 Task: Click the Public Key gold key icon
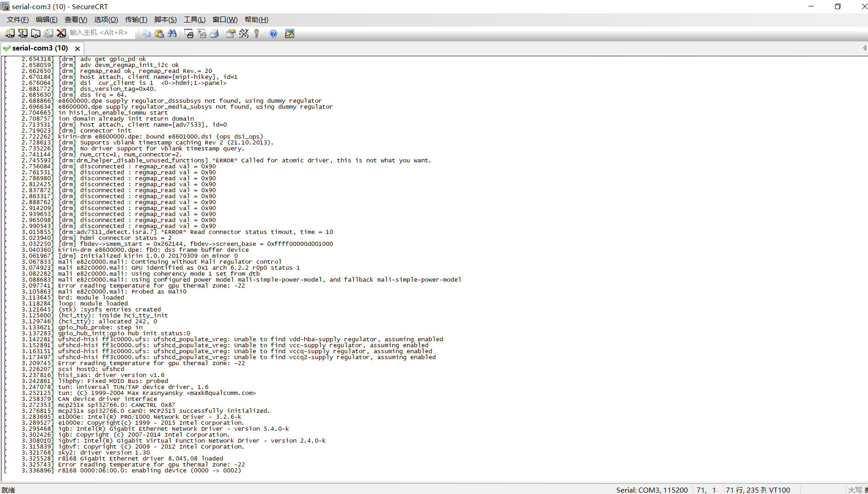(x=257, y=33)
